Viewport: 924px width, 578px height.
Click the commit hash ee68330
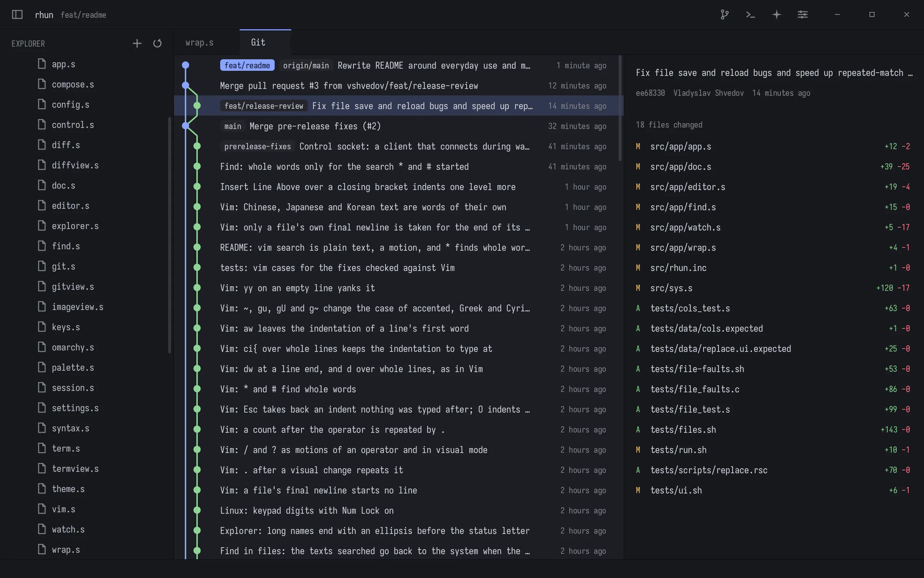(650, 93)
